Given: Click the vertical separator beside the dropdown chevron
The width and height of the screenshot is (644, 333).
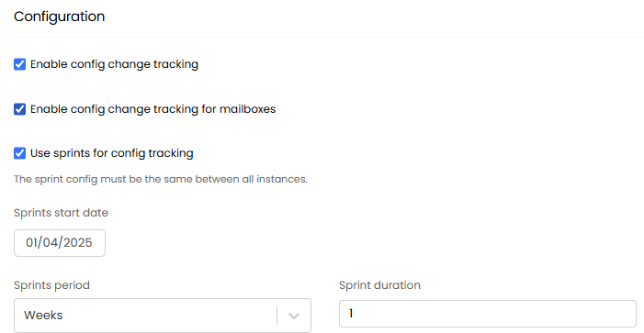Looking at the screenshot, I should (277, 316).
